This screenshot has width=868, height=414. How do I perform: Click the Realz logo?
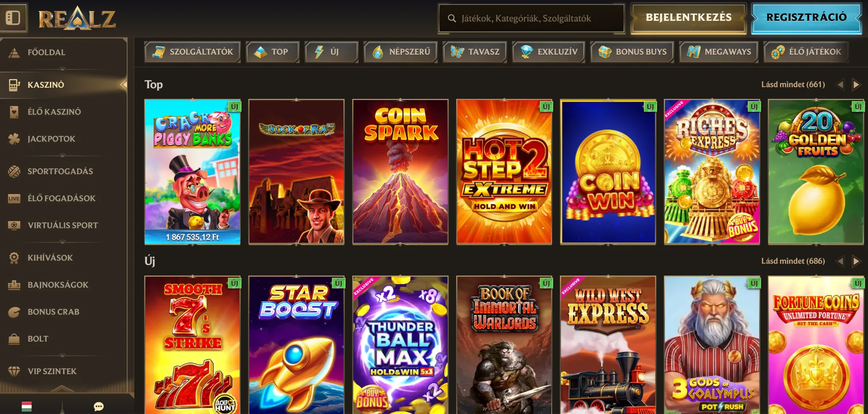(77, 19)
